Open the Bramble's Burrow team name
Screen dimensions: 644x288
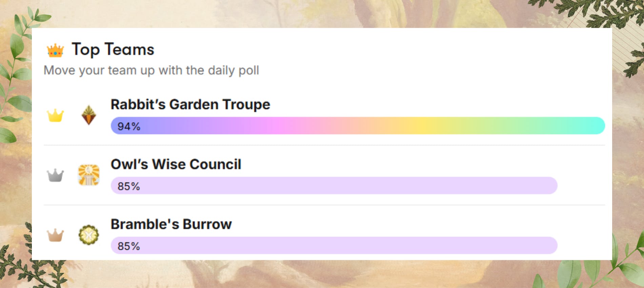(x=171, y=224)
